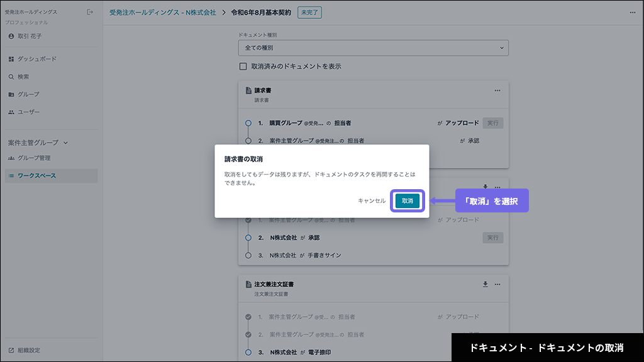Download the 注文兼注文証書 document
644x362 pixels.
pos(485,284)
